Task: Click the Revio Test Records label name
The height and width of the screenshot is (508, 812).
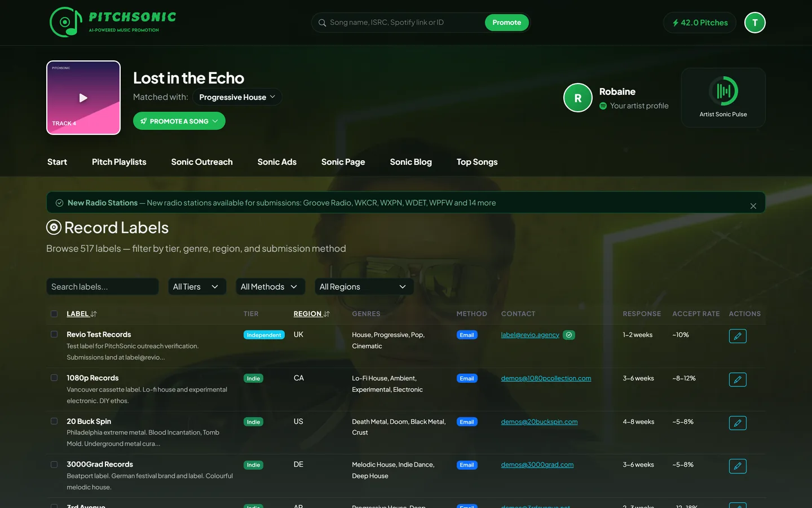Action: 99,334
